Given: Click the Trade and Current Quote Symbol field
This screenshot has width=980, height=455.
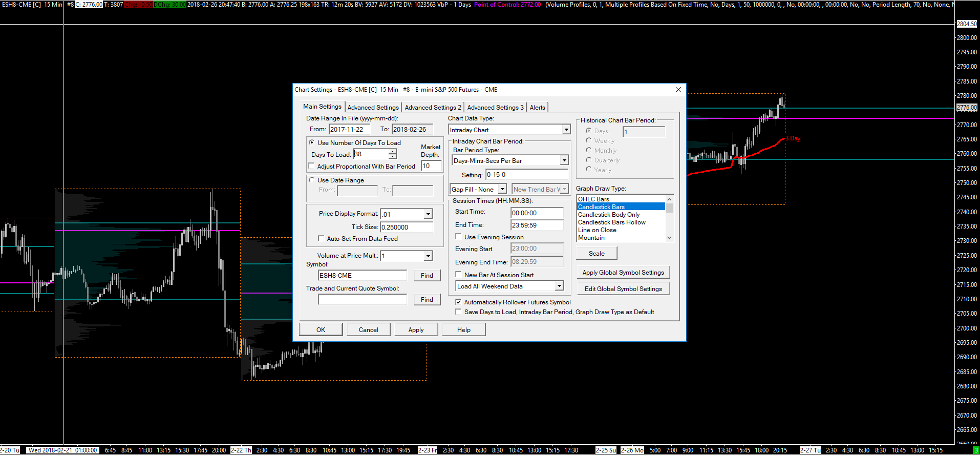Looking at the screenshot, I should (363, 299).
